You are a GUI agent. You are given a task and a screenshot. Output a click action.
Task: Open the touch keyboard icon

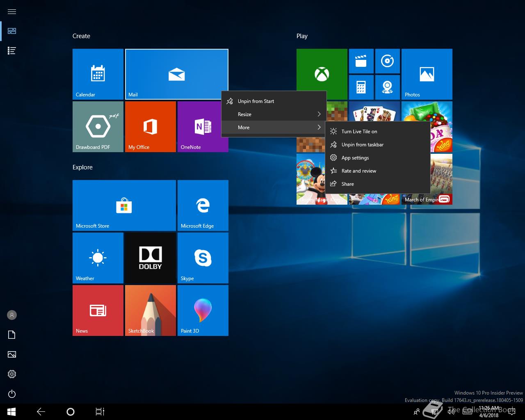(467, 412)
